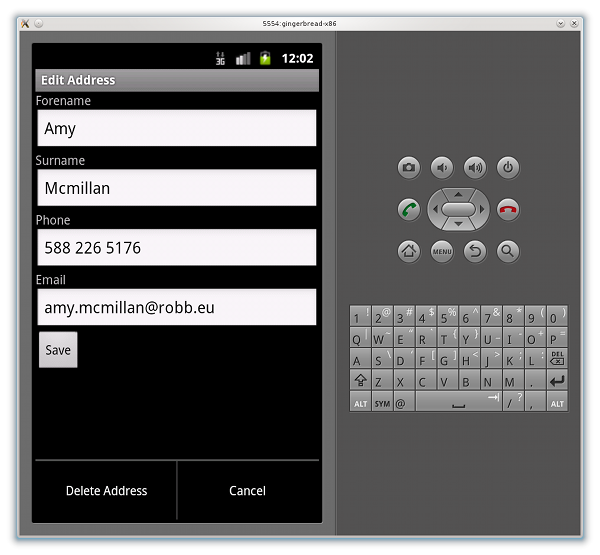Choose Delete Address from options menu
This screenshot has width=600, height=555.
click(x=106, y=491)
